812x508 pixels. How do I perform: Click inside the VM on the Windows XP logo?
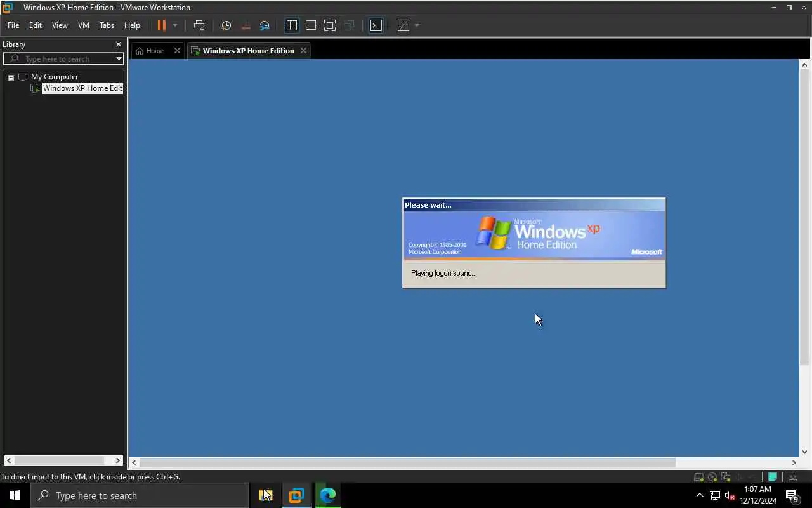click(494, 232)
